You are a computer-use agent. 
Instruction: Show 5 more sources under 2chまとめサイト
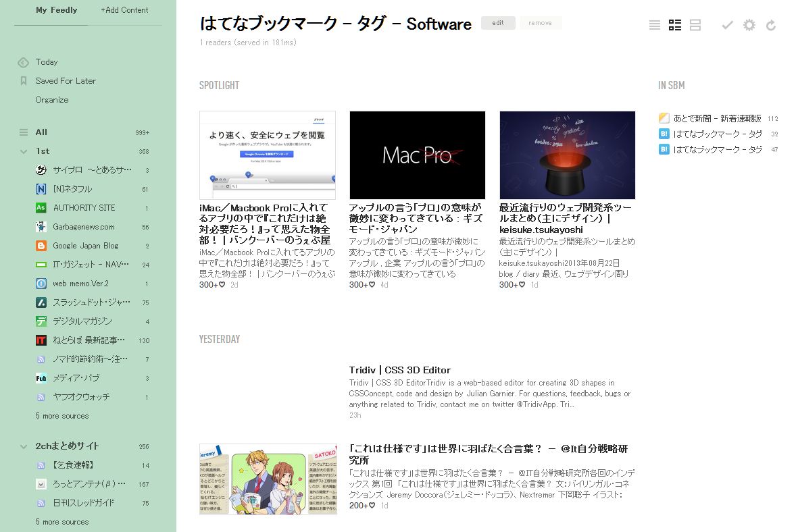(x=62, y=522)
